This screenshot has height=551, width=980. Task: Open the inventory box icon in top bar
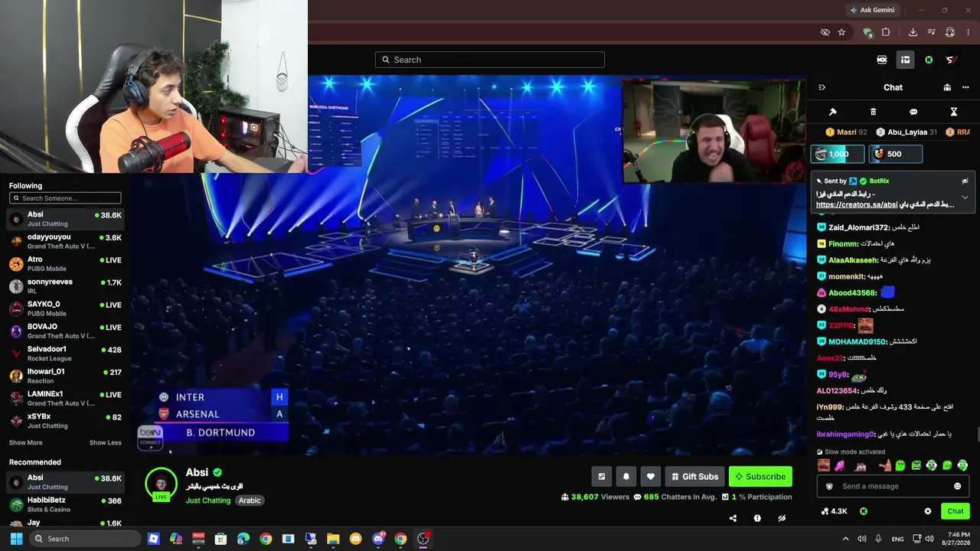click(905, 60)
